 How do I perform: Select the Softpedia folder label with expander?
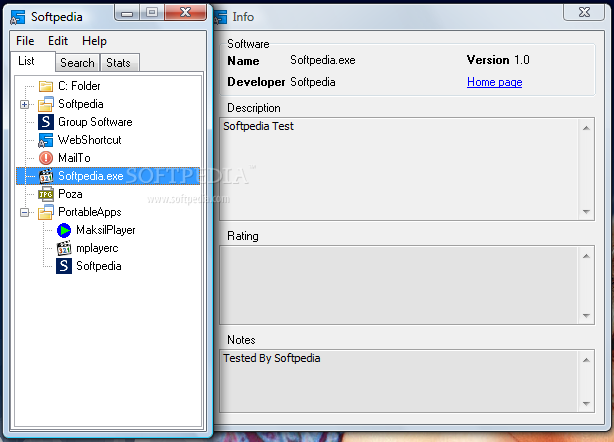(81, 104)
